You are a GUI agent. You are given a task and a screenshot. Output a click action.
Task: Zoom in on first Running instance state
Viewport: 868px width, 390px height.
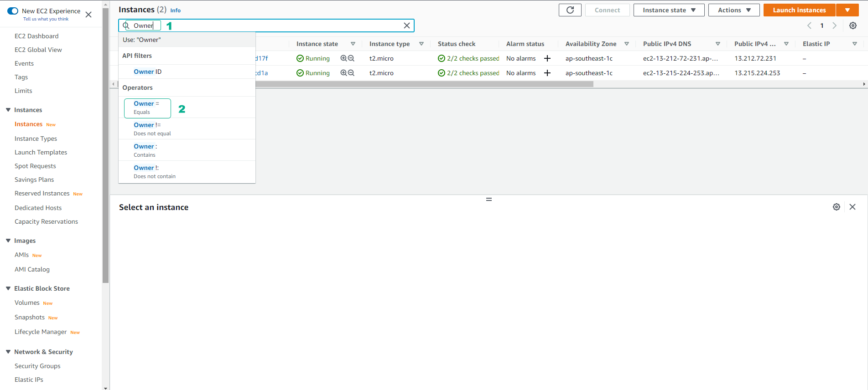point(343,58)
